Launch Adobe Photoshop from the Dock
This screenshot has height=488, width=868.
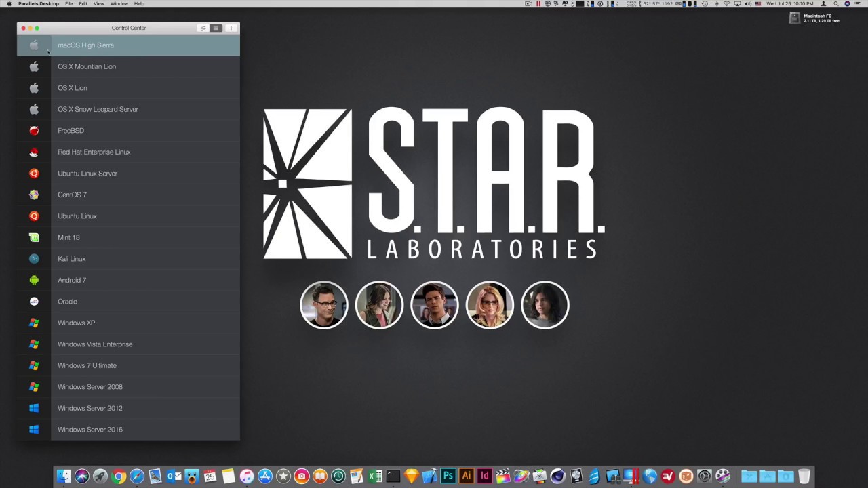coord(448,476)
